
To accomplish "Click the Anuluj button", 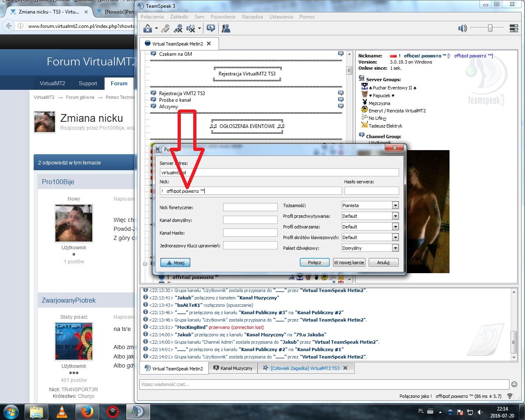I will pyautogui.click(x=383, y=262).
